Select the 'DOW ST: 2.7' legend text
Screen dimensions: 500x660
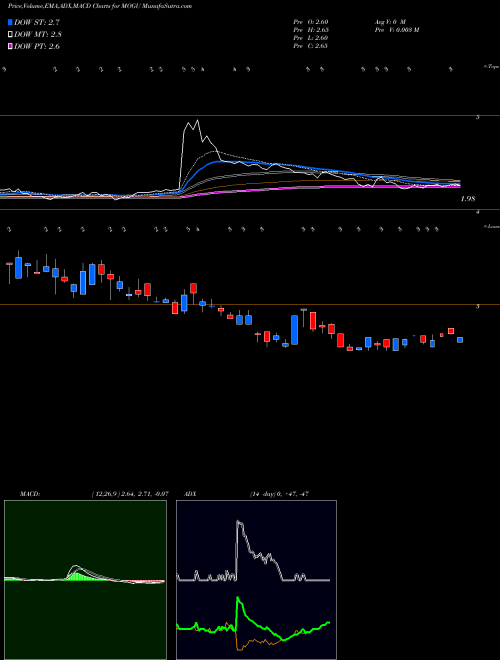[37, 22]
